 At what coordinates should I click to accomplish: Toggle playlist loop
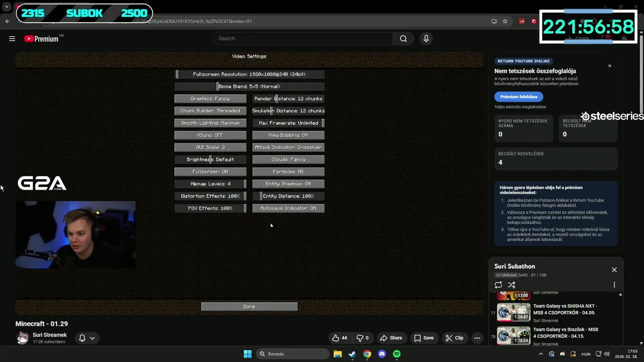[498, 285]
